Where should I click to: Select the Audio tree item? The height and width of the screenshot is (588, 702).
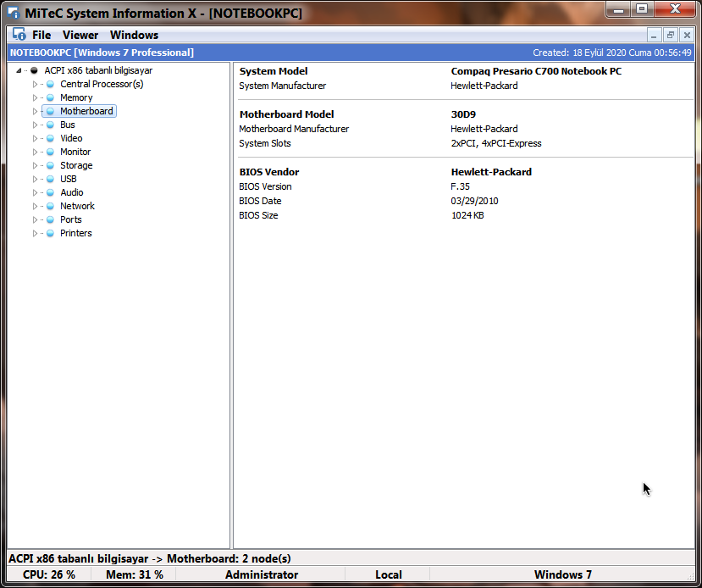tap(72, 192)
